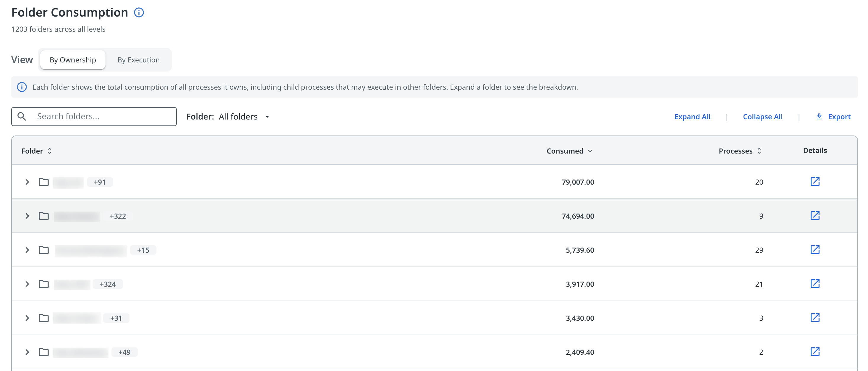Viewport: 868px width, 371px height.
Task: Select the 2,409.40 consumed value
Action: (x=579, y=352)
